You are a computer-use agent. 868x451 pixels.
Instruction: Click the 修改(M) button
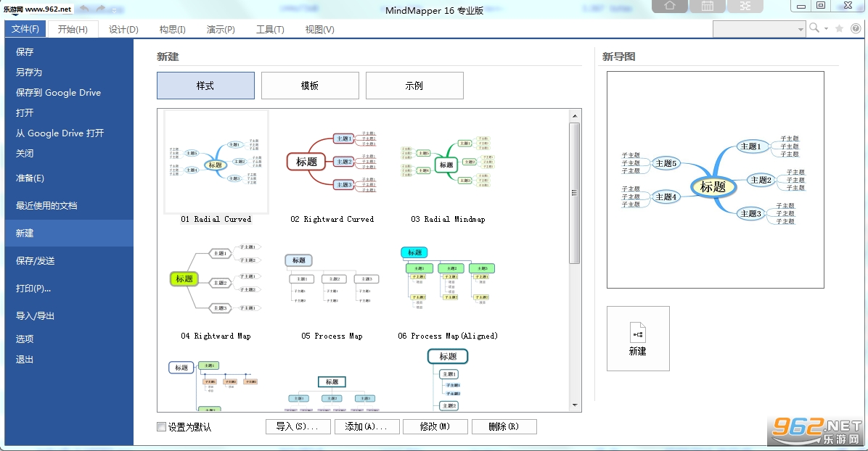(435, 426)
